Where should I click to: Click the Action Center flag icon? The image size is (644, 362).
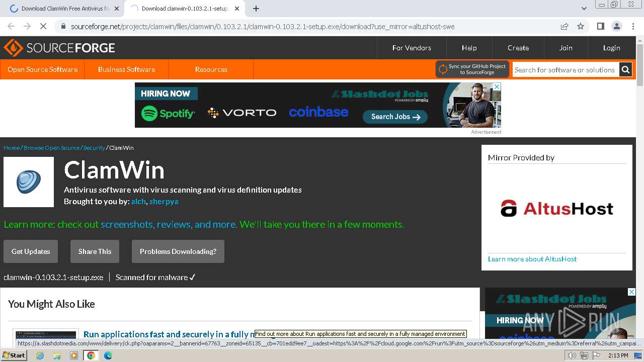click(596, 355)
